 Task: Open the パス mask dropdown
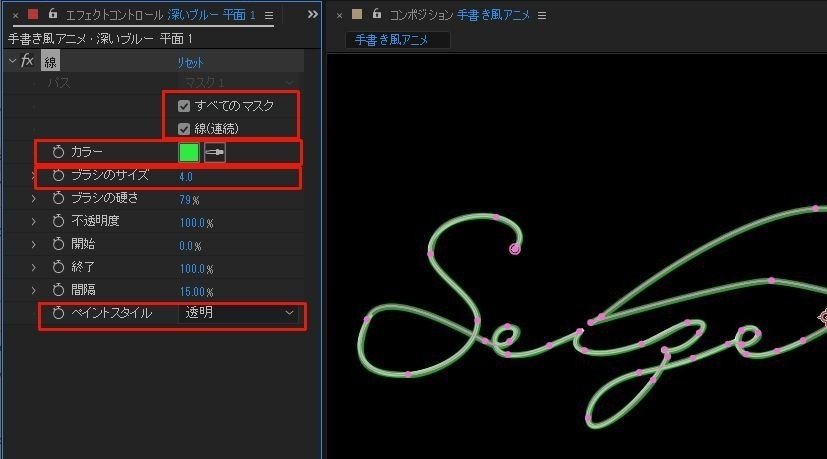[x=239, y=83]
